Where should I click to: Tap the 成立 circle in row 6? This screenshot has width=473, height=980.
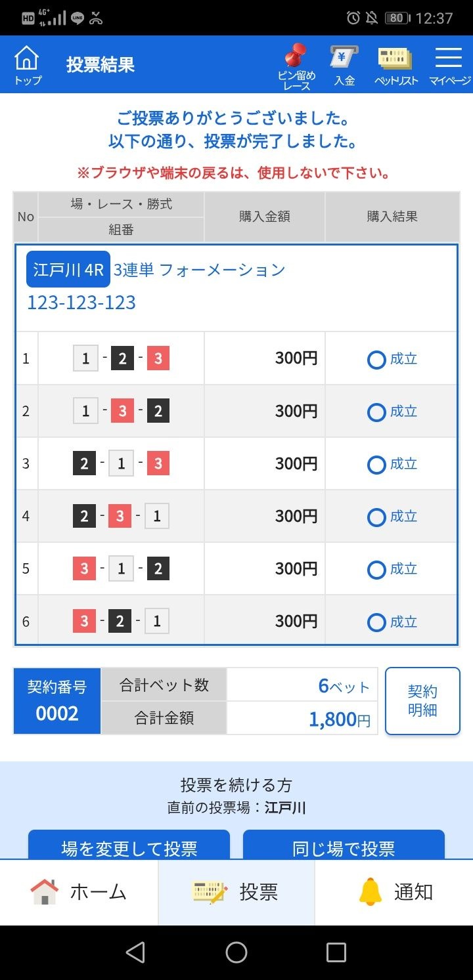(x=376, y=622)
